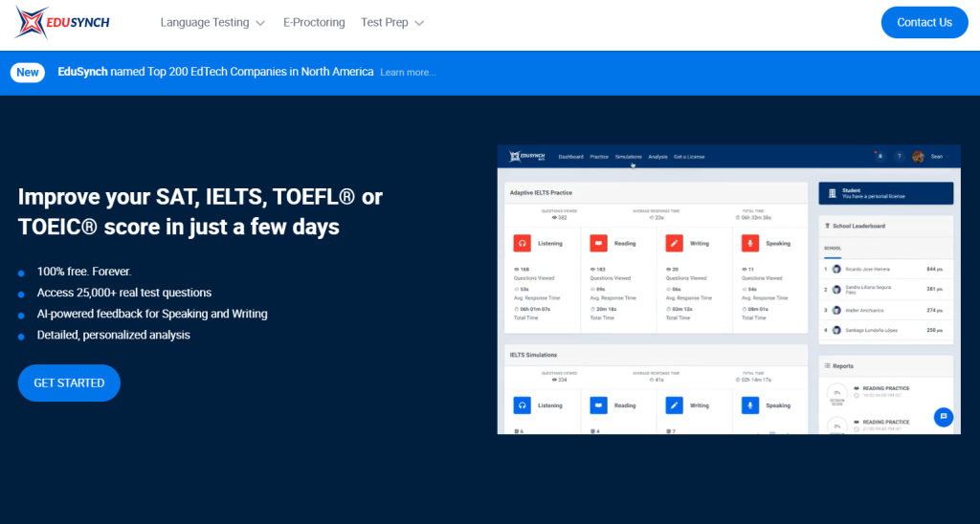Screen dimensions: 980x524
Task: Open the blue chat bubble button
Action: pyautogui.click(x=943, y=417)
